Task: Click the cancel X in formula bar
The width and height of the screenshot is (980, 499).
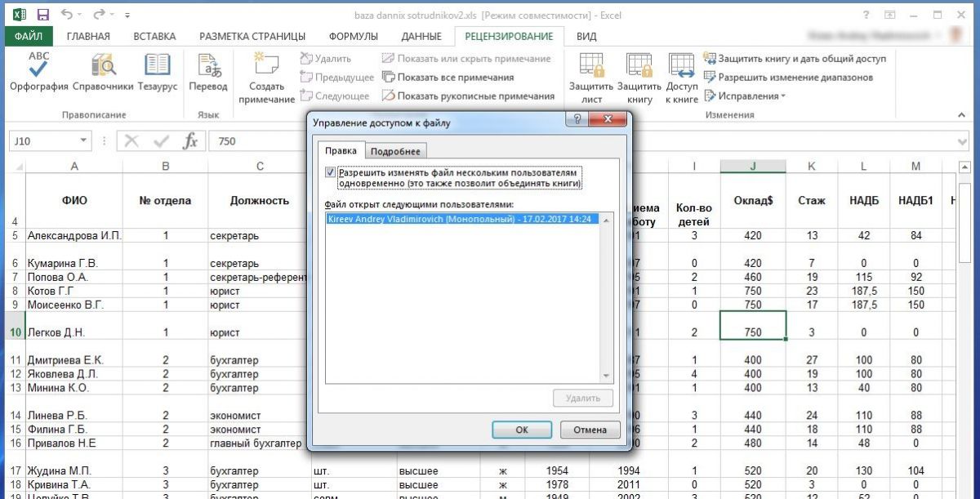Action: (132, 140)
